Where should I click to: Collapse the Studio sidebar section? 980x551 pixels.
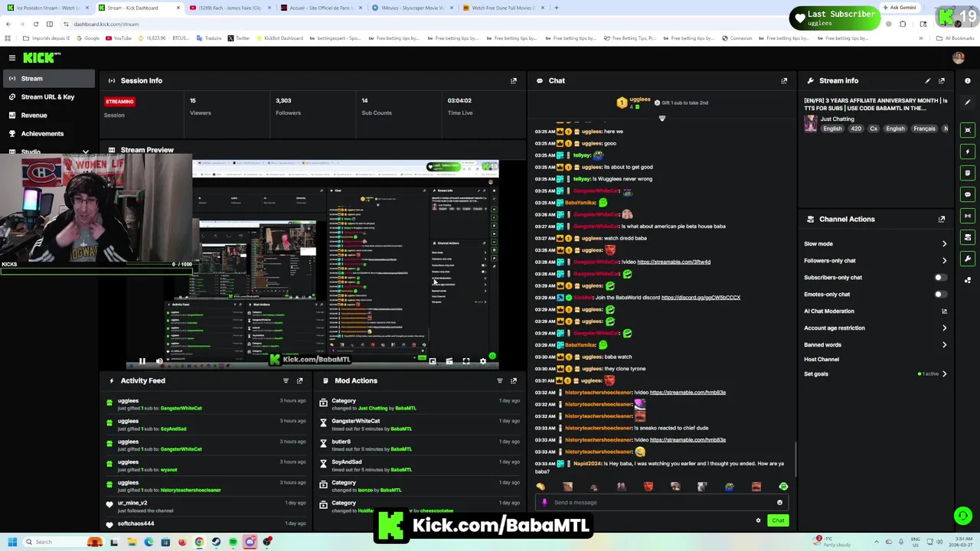[85, 152]
